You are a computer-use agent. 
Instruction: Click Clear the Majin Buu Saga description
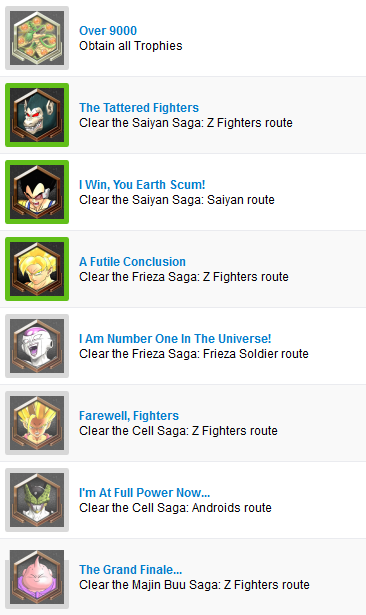pyautogui.click(x=194, y=584)
